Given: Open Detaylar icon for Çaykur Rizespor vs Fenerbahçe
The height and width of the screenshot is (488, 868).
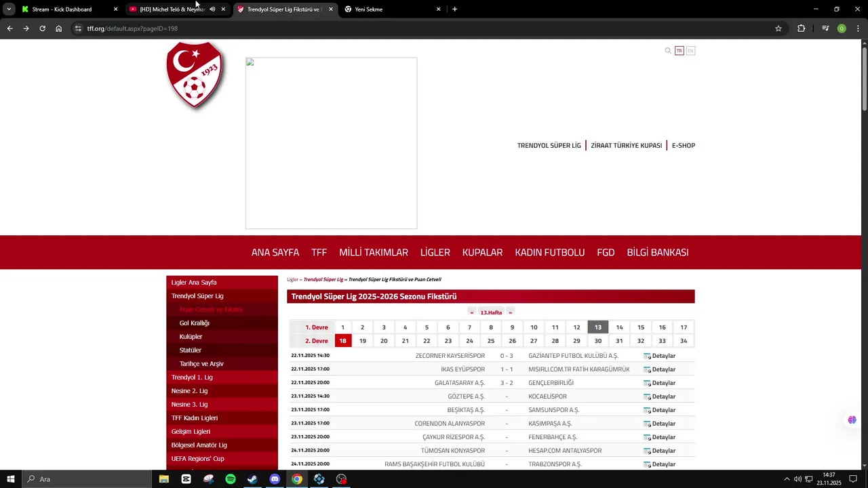Looking at the screenshot, I should [647, 437].
